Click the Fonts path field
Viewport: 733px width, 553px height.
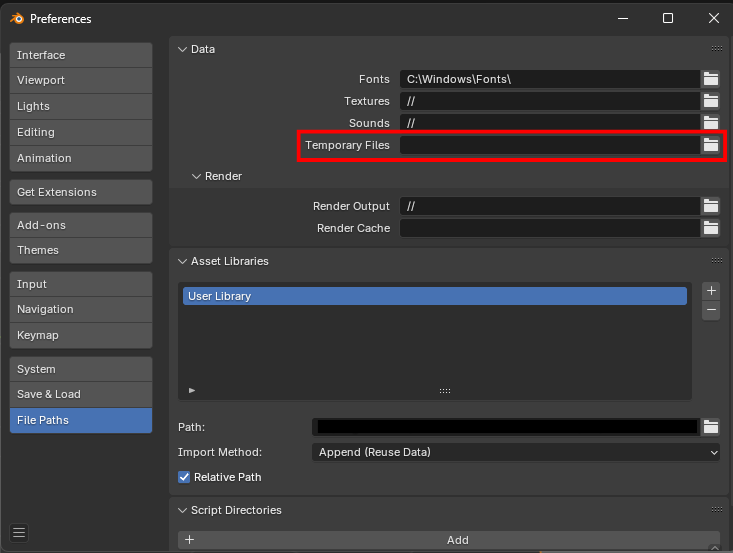(550, 79)
